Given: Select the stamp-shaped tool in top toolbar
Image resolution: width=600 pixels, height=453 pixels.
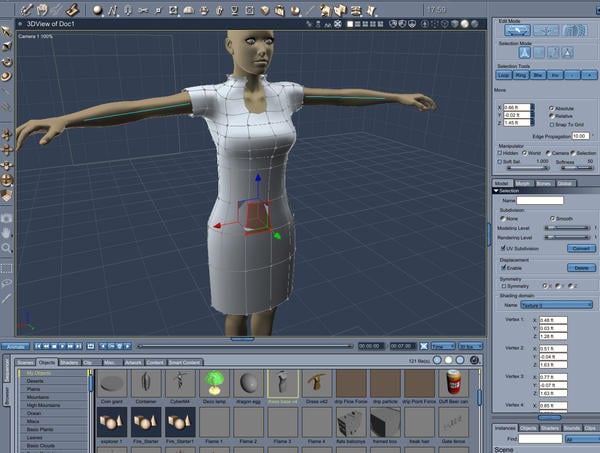Looking at the screenshot, I should click(x=72, y=10).
